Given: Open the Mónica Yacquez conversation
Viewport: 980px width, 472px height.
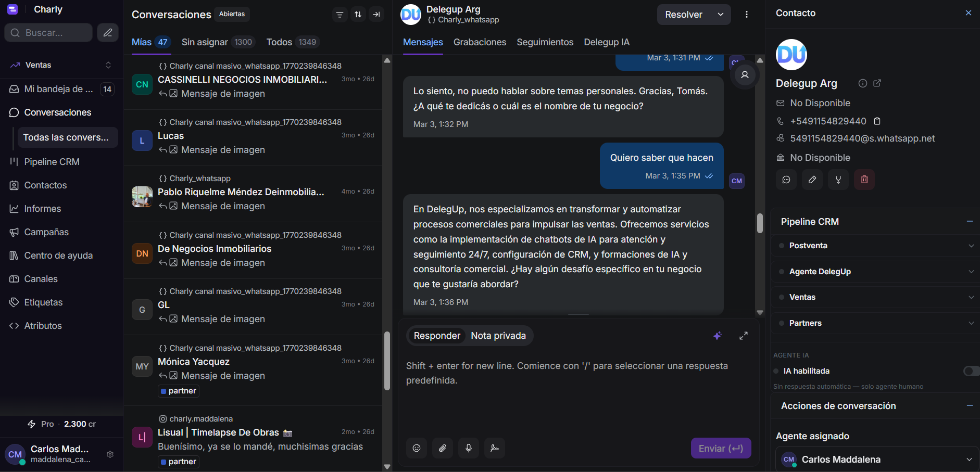Looking at the screenshot, I should coord(253,371).
